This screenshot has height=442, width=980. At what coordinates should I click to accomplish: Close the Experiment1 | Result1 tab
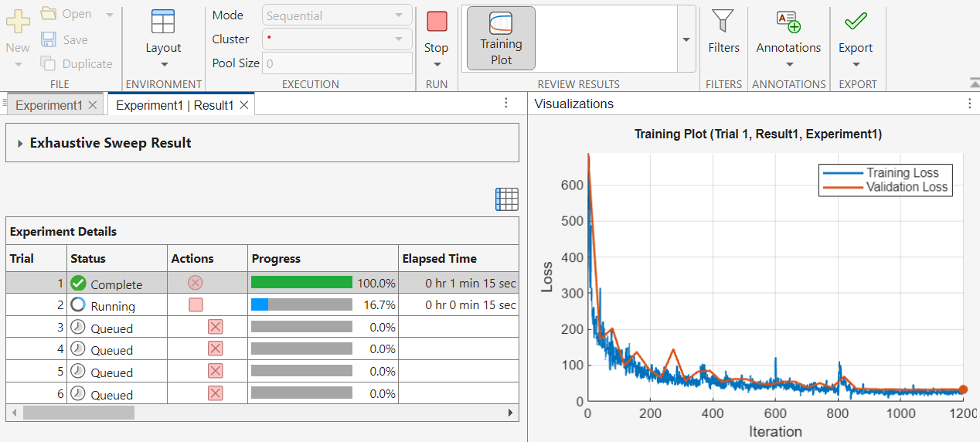(244, 105)
